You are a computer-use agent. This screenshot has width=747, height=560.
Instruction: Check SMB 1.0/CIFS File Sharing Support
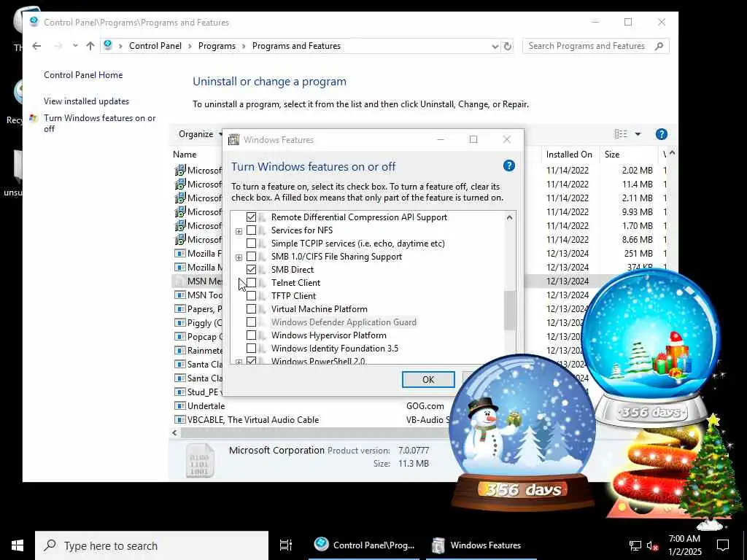pyautogui.click(x=251, y=257)
